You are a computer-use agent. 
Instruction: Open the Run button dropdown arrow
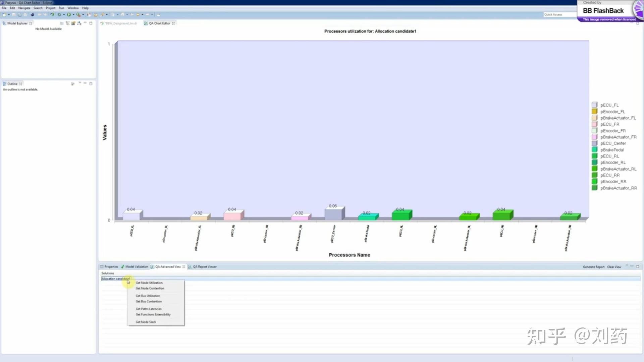coord(73,15)
